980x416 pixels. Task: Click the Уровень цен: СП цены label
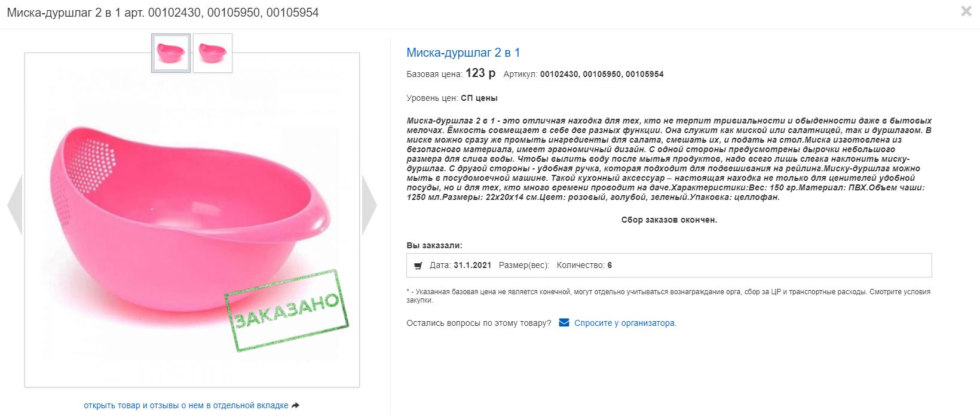click(452, 98)
